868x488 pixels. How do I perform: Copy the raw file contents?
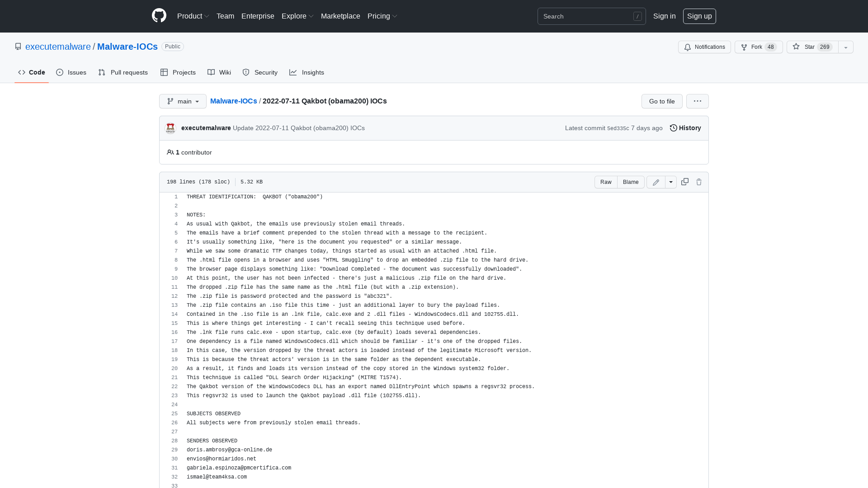pyautogui.click(x=684, y=182)
